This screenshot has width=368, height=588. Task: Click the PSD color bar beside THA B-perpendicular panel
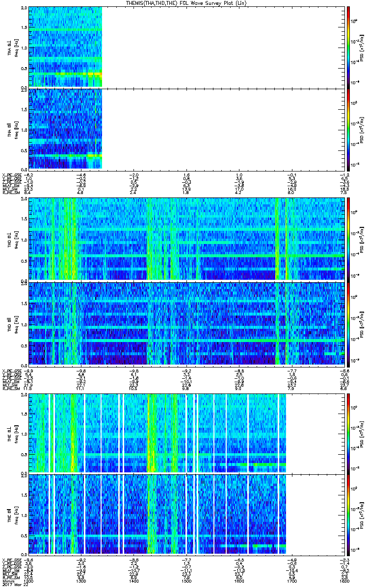click(348, 47)
